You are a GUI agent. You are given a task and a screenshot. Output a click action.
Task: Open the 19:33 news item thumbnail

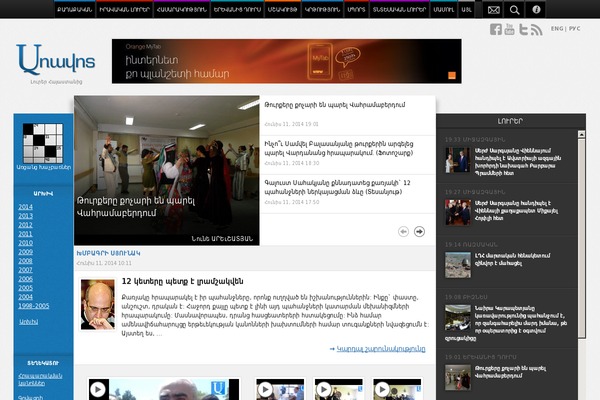click(458, 160)
